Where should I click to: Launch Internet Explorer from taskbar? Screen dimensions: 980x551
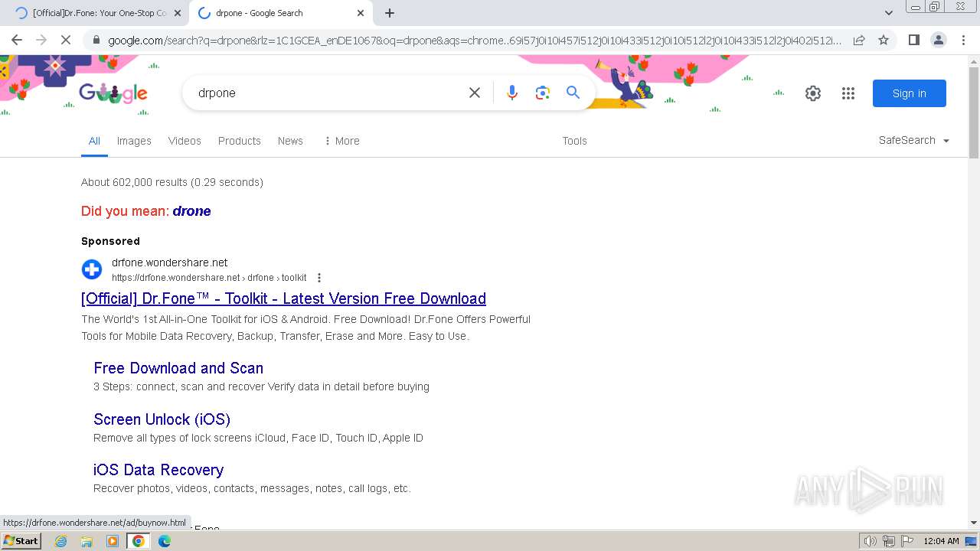pos(60,541)
